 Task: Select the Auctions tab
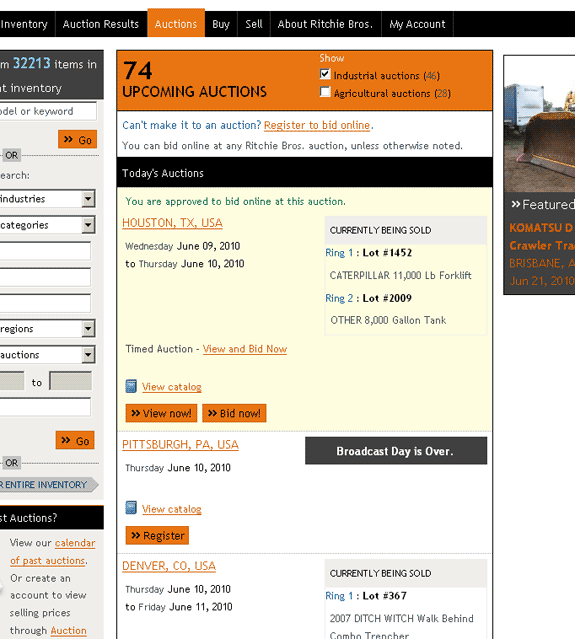(176, 23)
